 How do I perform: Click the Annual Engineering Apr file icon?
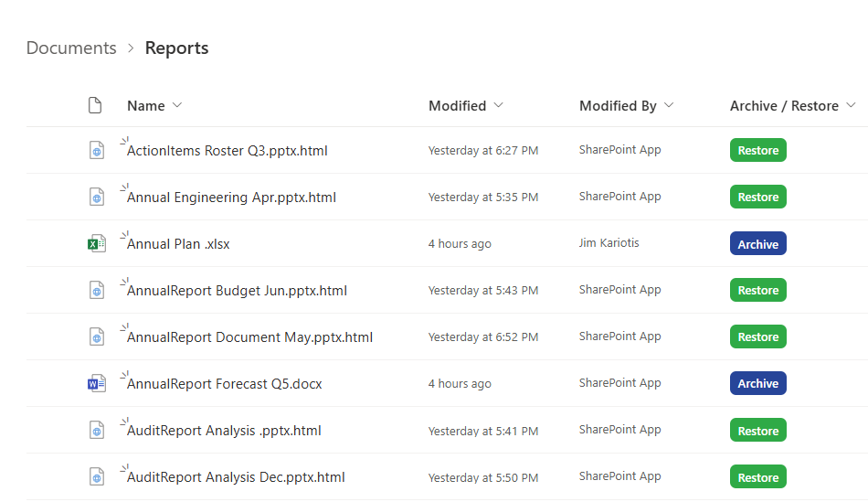coord(96,198)
